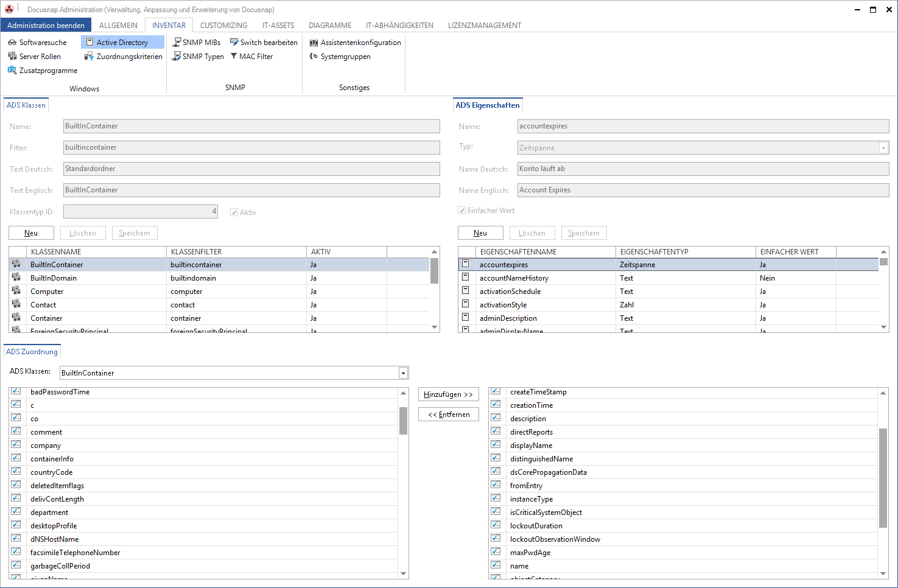Switch to the CUSTOMIZING ribbon tab
This screenshot has width=898, height=588.
click(x=223, y=26)
